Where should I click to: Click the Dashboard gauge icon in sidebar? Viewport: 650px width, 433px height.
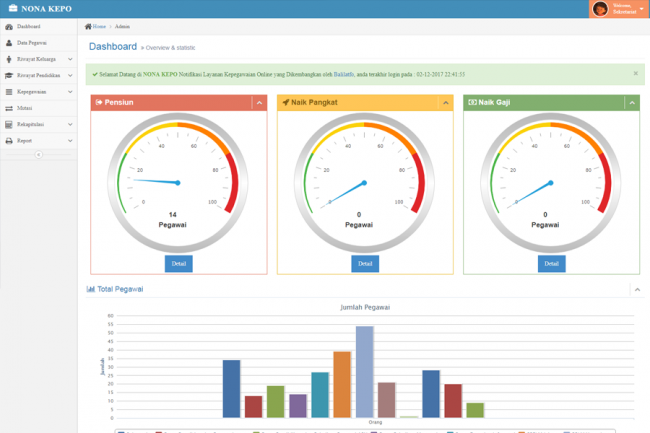(x=9, y=27)
